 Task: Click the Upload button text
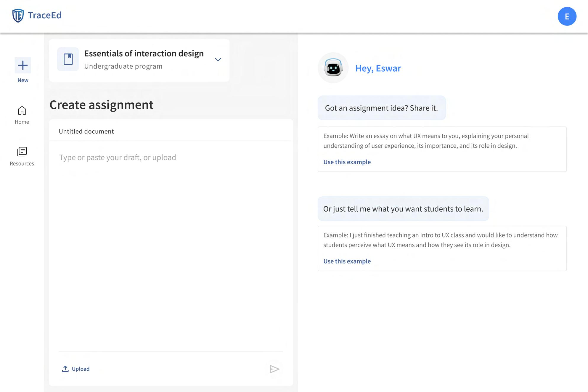pos(81,369)
